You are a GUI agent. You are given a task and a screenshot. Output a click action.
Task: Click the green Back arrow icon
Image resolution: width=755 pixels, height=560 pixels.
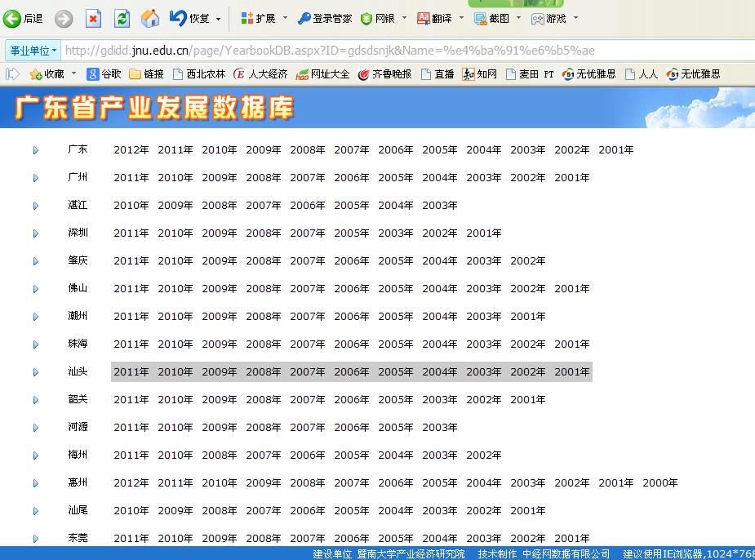coord(11,19)
